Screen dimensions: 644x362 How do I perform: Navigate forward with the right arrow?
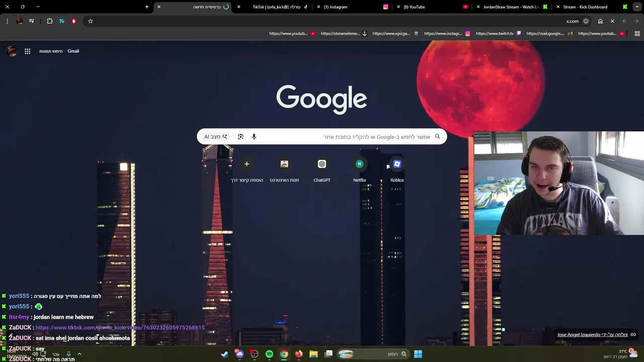636,21
